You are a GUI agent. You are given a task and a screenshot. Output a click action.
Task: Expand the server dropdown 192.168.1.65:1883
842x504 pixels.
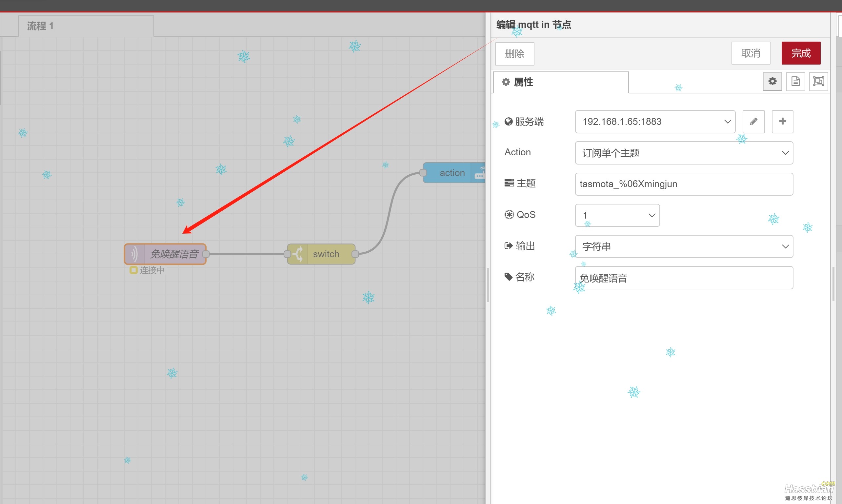[x=655, y=122]
